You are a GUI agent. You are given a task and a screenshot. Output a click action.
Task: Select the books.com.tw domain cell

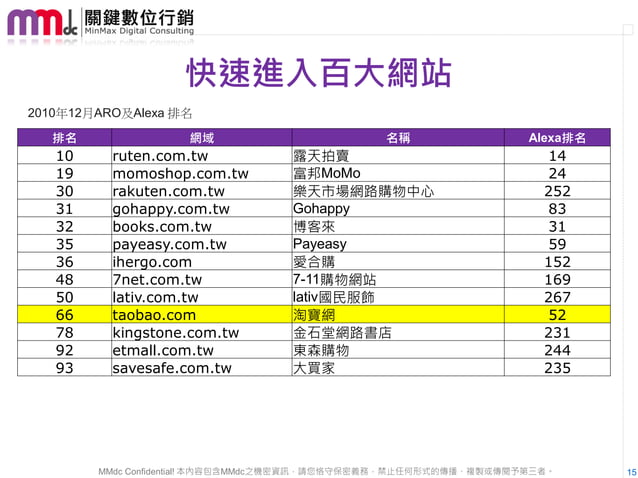pyautogui.click(x=202, y=227)
